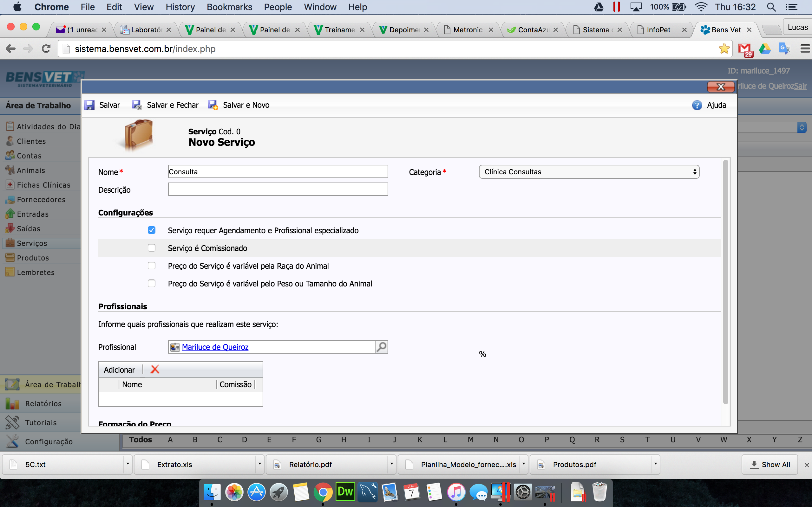812x507 pixels.
Task: Click the Descrição input field
Action: click(278, 189)
